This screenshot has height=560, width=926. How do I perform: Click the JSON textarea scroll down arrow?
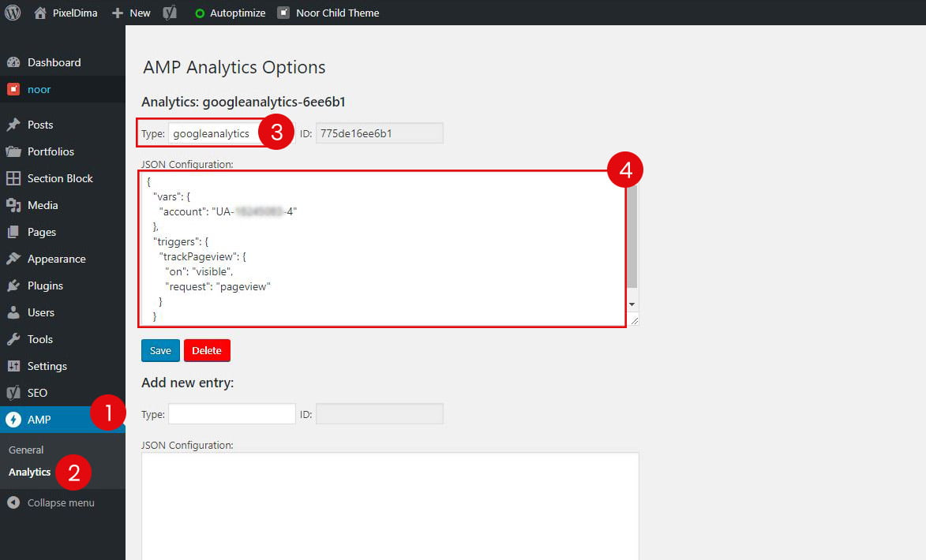[632, 304]
